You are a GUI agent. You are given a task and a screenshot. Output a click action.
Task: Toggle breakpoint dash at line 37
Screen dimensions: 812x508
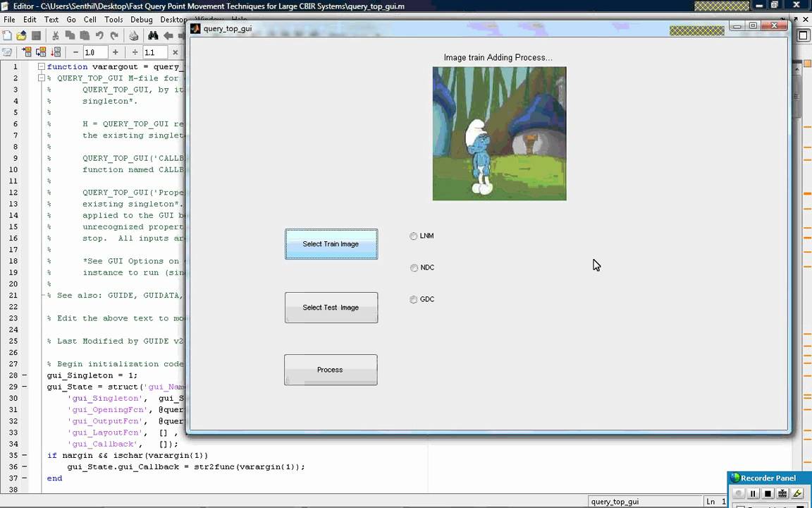(x=25, y=478)
